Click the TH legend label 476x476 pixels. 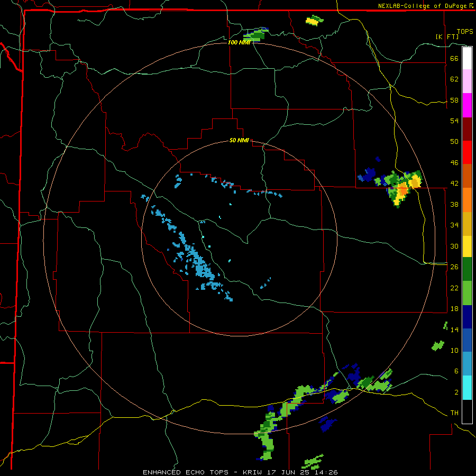click(x=454, y=413)
